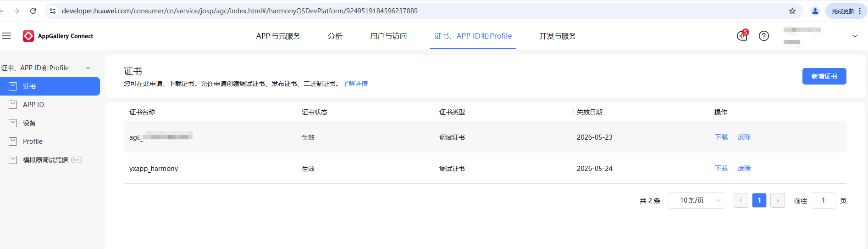Click 调试证书 type in yxapp_harmony row
Image resolution: width=868 pixels, height=249 pixels.
coord(452,169)
